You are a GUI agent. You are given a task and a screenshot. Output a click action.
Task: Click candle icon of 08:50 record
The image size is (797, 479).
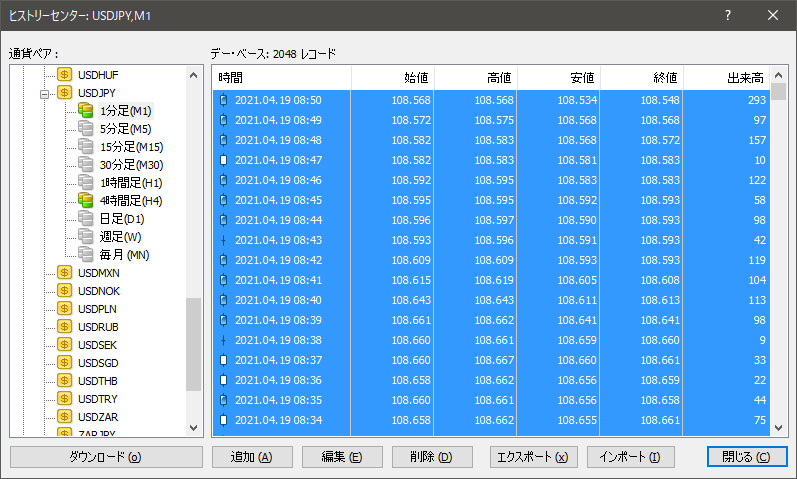click(x=223, y=101)
